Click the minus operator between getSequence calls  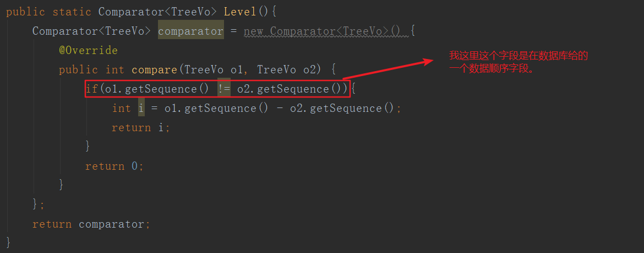click(280, 108)
